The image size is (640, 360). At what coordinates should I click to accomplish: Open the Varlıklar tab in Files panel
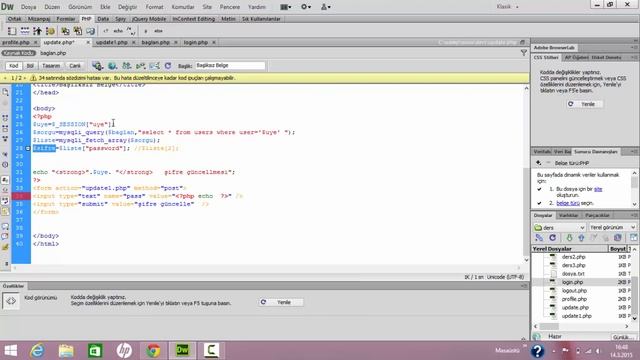coord(568,216)
